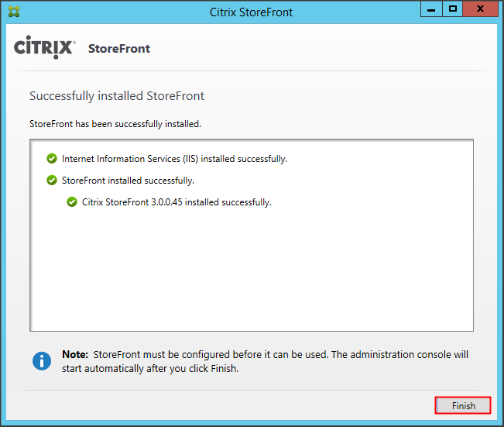The height and width of the screenshot is (427, 504).
Task: Select the 'StoreFront installed successfully' result line
Action: point(128,181)
